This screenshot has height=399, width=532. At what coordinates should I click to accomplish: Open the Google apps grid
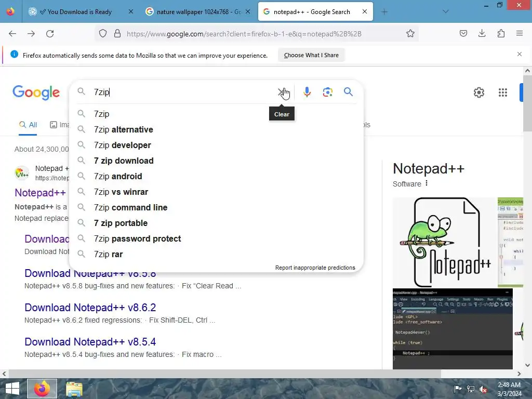coord(503,92)
